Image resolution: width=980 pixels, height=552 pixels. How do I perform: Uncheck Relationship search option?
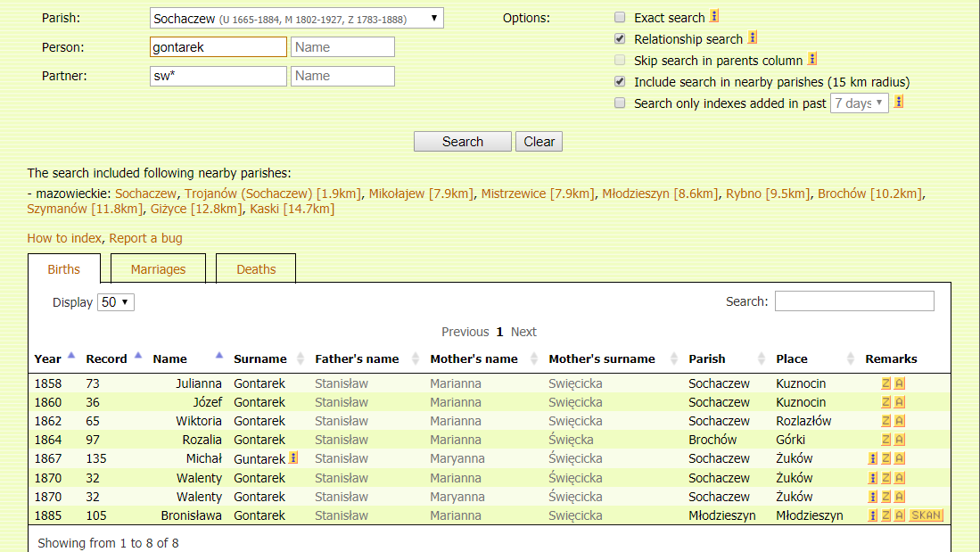(620, 39)
